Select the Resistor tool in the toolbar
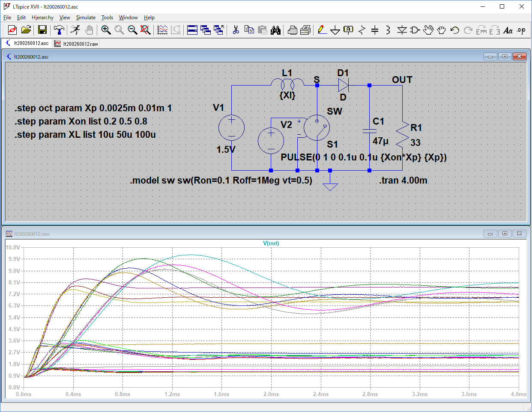The image size is (532, 412). click(x=362, y=30)
